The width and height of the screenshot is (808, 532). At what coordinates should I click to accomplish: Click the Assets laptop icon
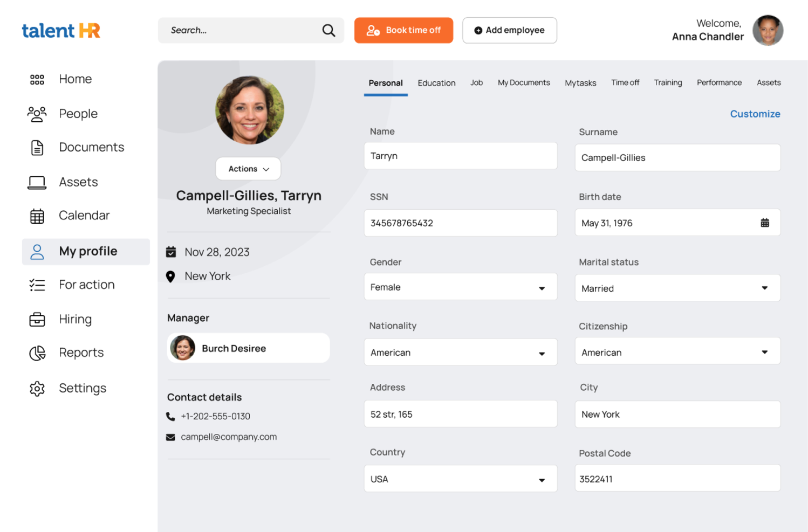36,182
